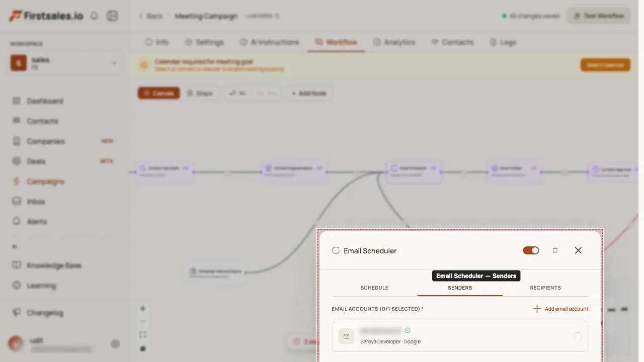Click the Test Workflow button

(599, 16)
